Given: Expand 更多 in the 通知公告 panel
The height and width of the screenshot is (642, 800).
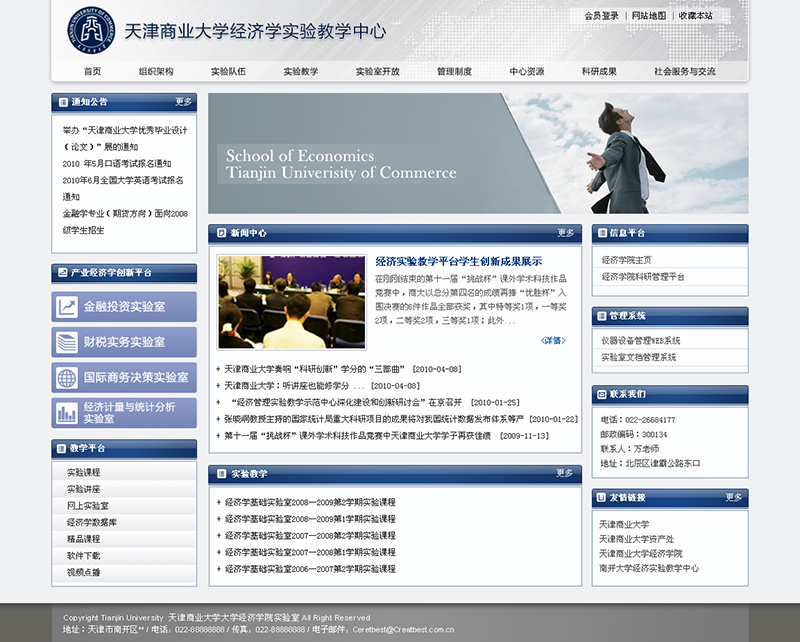Looking at the screenshot, I should (183, 102).
